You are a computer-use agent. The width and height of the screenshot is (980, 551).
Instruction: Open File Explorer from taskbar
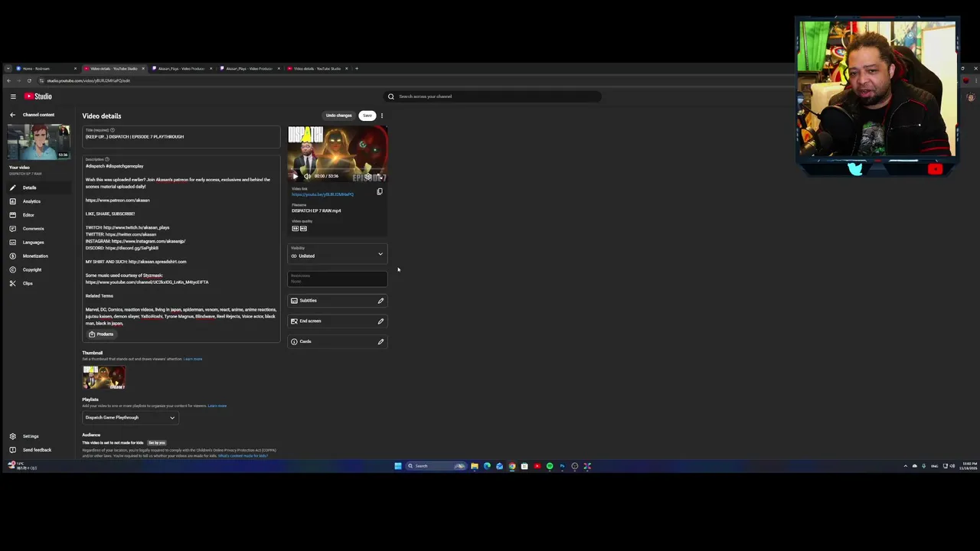coord(475,466)
